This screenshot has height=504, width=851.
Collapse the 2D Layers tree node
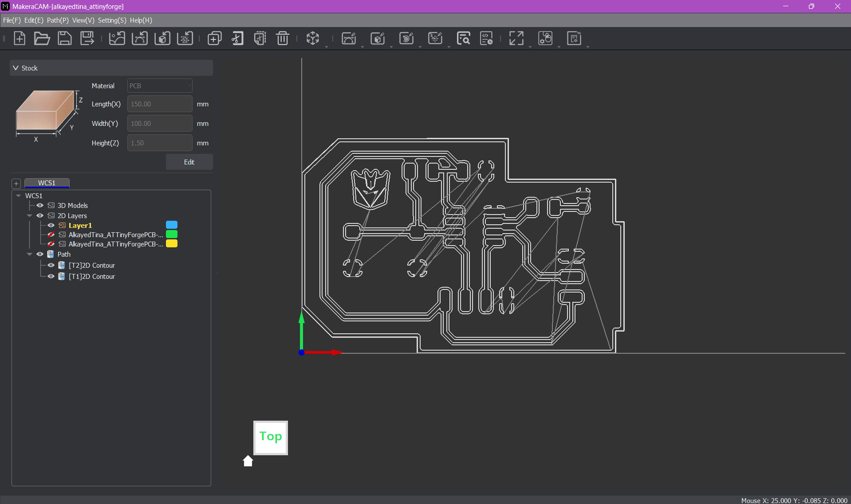pos(29,215)
